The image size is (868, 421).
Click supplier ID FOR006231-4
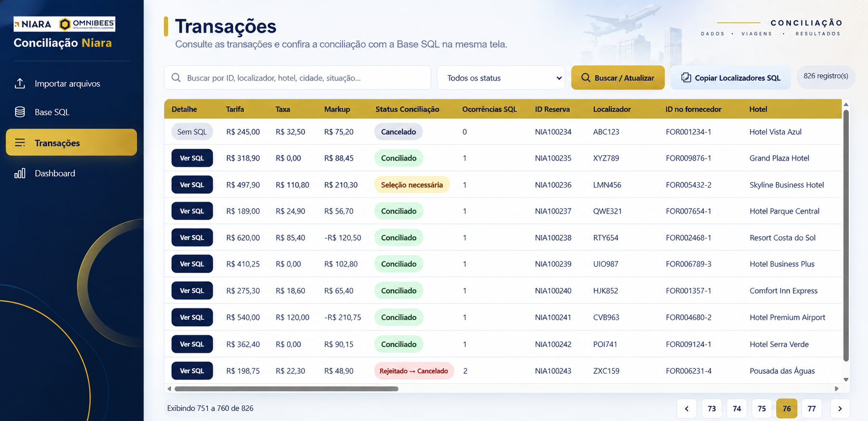point(688,371)
